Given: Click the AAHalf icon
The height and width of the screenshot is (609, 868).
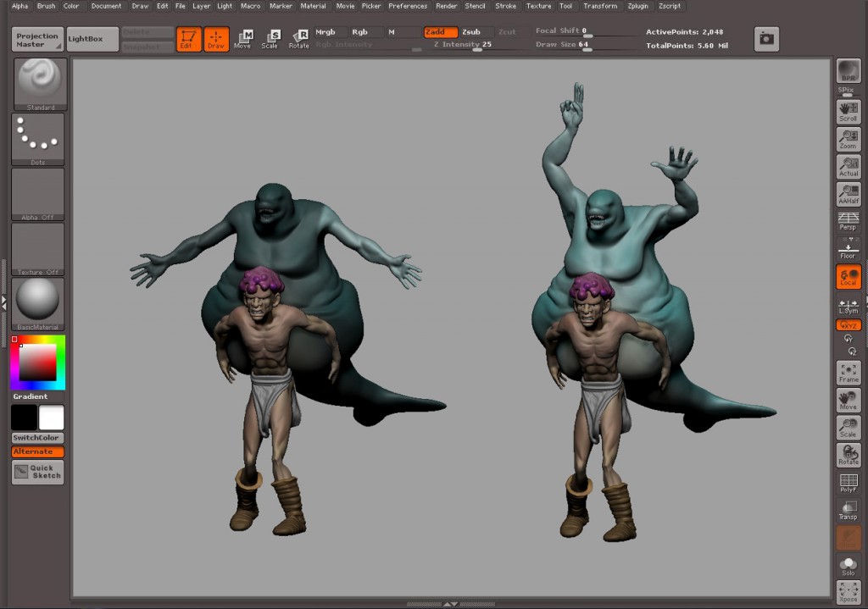Looking at the screenshot, I should pos(849,194).
